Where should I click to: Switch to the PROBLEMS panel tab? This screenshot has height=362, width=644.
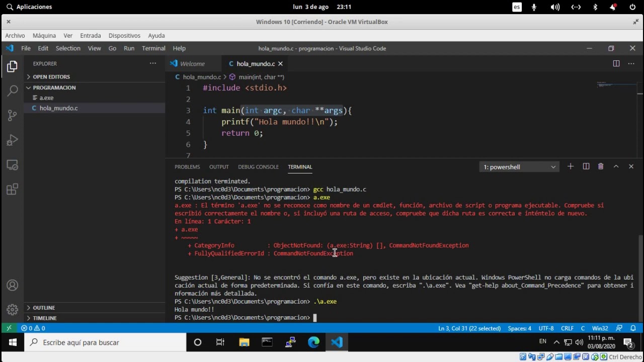tap(187, 167)
